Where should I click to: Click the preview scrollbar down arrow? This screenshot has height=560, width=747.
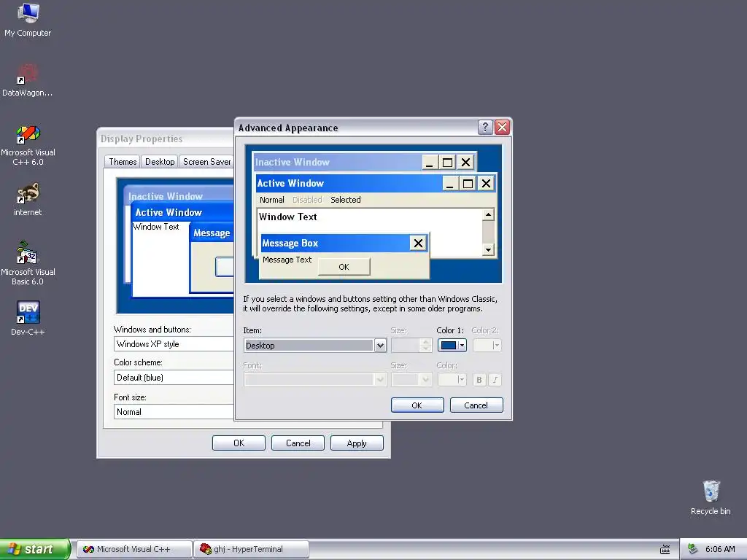(x=488, y=249)
